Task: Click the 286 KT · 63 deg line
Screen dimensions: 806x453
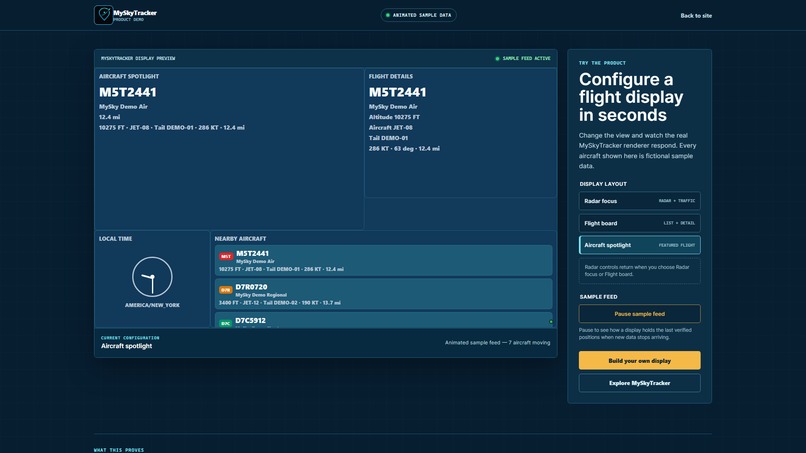Action: click(404, 149)
